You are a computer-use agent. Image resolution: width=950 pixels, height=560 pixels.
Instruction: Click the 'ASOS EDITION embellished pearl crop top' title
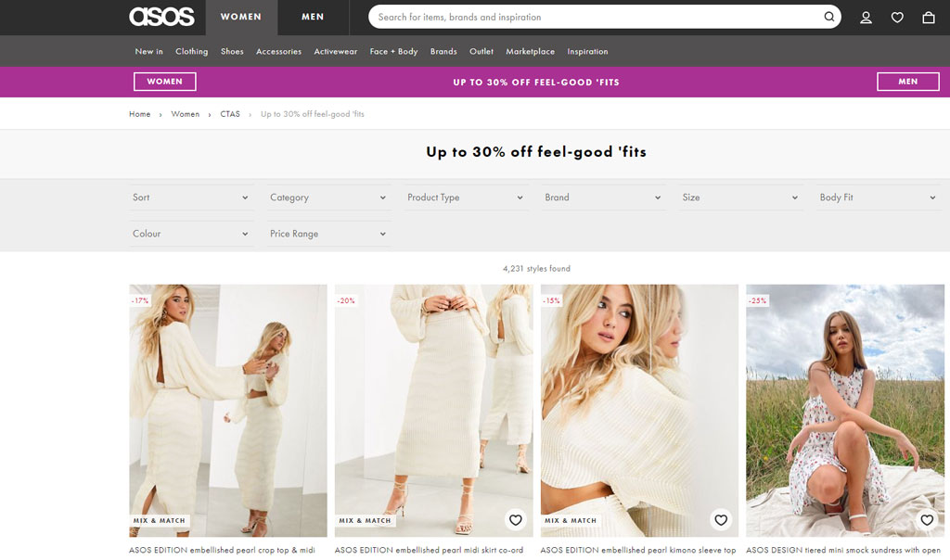(x=222, y=551)
